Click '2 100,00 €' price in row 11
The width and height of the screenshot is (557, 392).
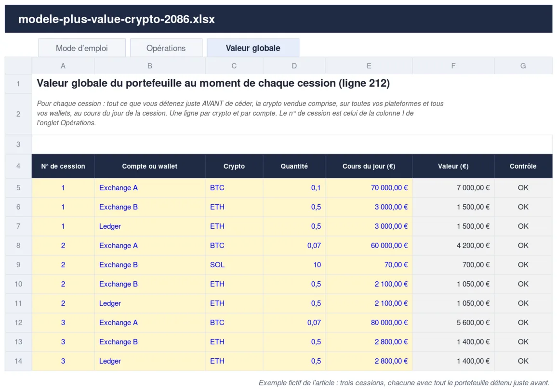pyautogui.click(x=369, y=303)
